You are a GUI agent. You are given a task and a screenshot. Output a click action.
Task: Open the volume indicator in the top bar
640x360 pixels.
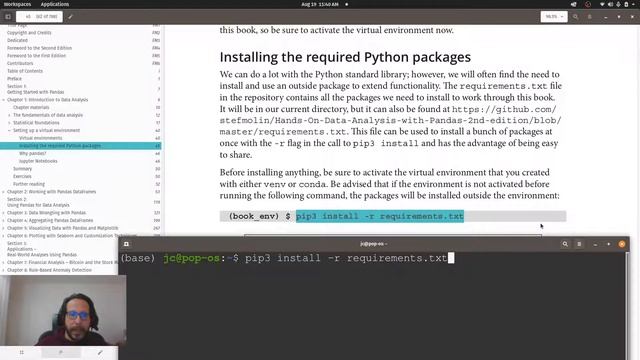pos(610,4)
